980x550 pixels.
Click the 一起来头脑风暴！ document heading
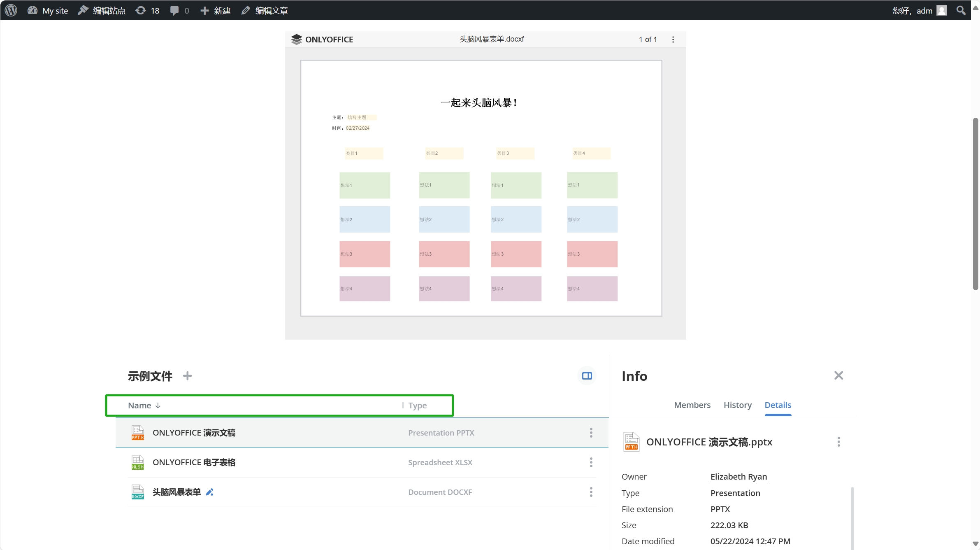(x=479, y=103)
